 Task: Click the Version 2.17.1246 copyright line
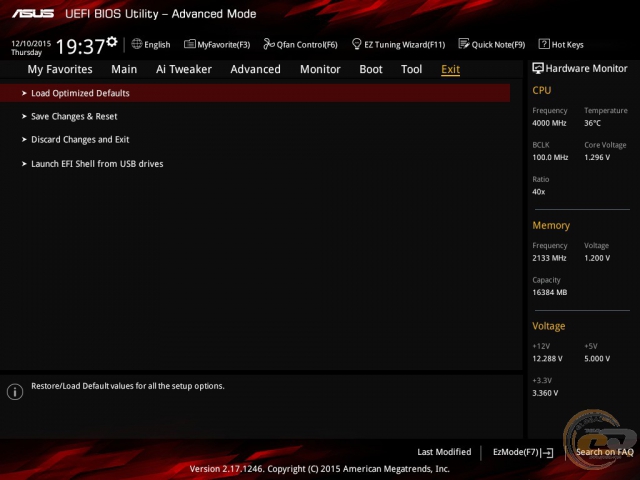point(320,469)
